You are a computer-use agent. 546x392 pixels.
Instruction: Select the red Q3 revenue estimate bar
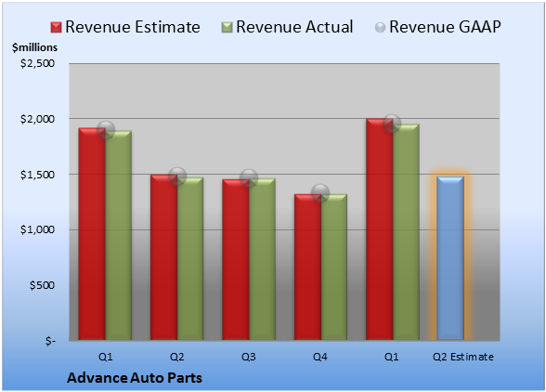tap(236, 259)
